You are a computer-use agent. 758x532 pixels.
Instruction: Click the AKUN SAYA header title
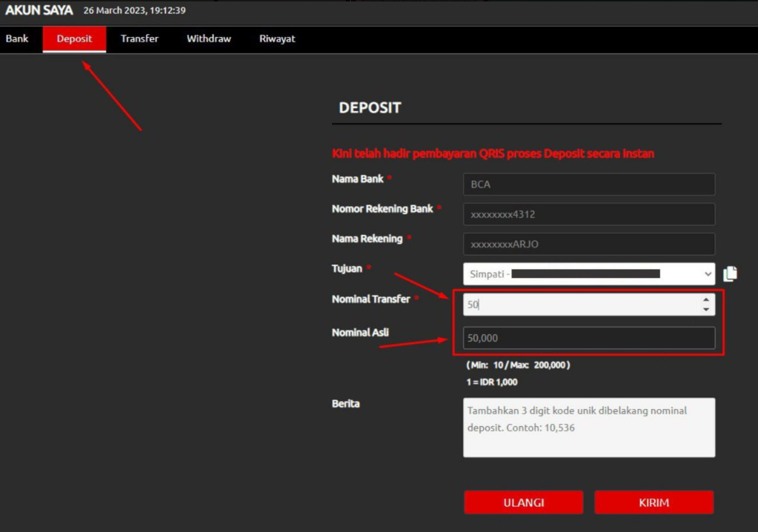39,10
